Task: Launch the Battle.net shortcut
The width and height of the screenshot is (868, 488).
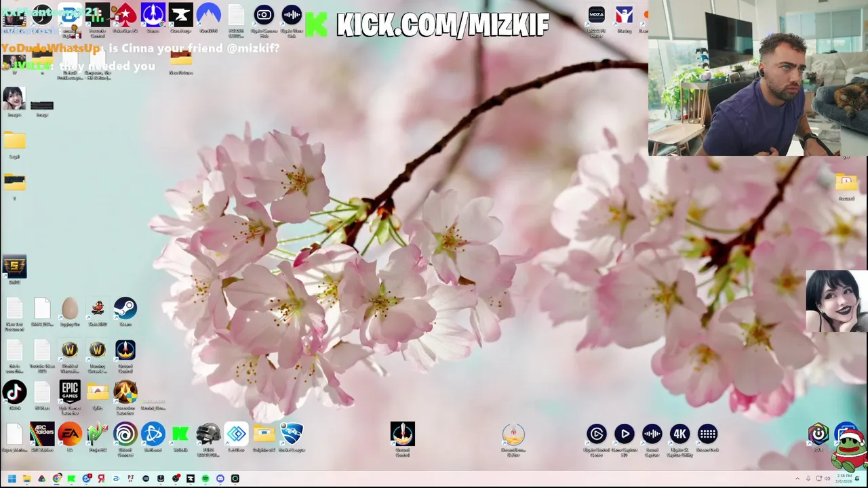Action: [x=153, y=434]
